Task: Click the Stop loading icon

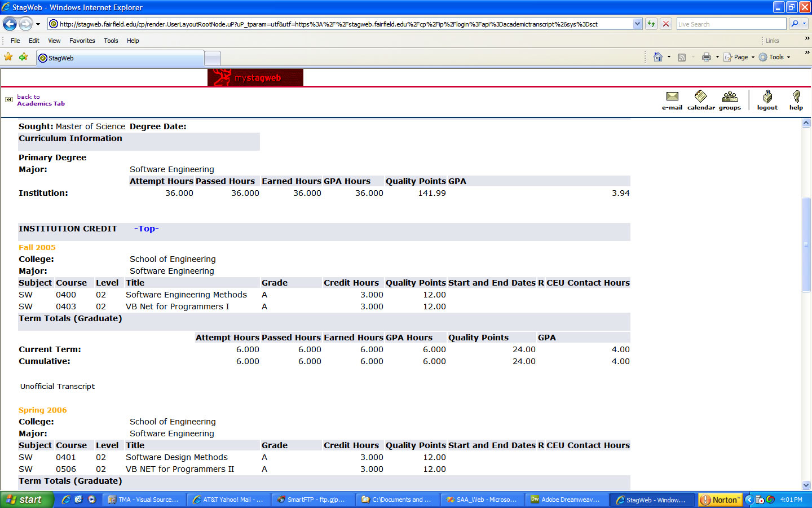Action: (x=666, y=24)
